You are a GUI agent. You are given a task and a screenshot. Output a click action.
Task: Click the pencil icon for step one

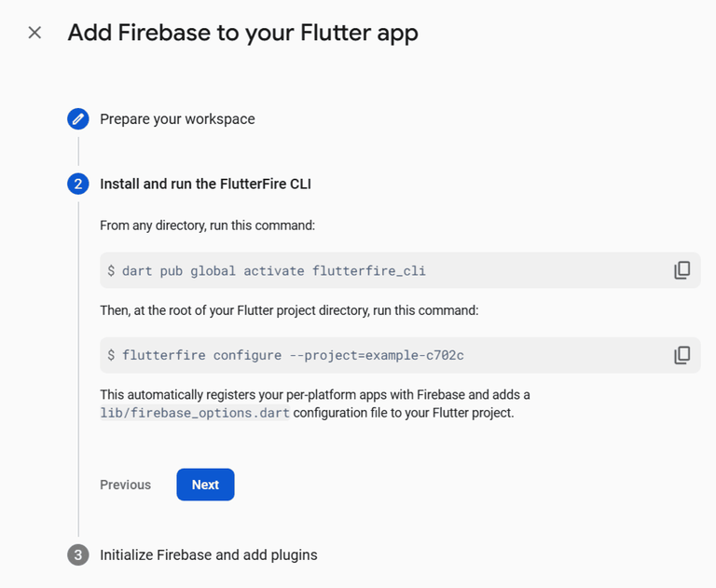[78, 119]
